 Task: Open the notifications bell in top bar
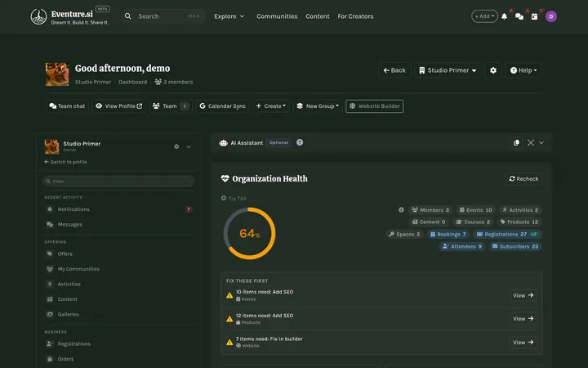point(505,16)
